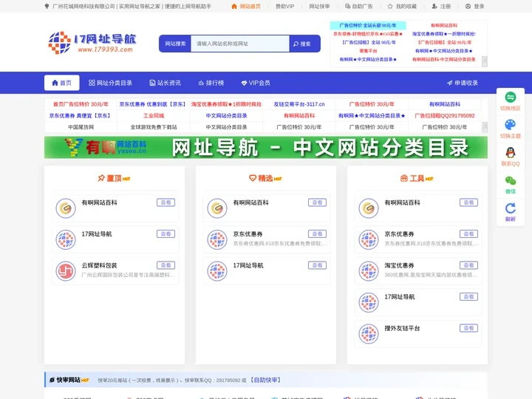
Task: Click 精选 column heading
Action: pos(265,179)
